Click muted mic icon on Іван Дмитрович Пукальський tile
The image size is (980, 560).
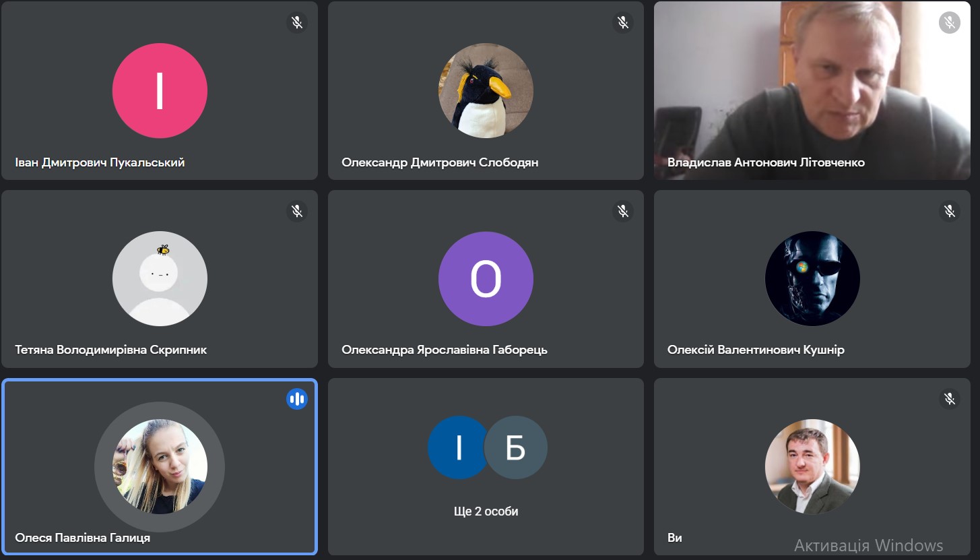pyautogui.click(x=297, y=23)
